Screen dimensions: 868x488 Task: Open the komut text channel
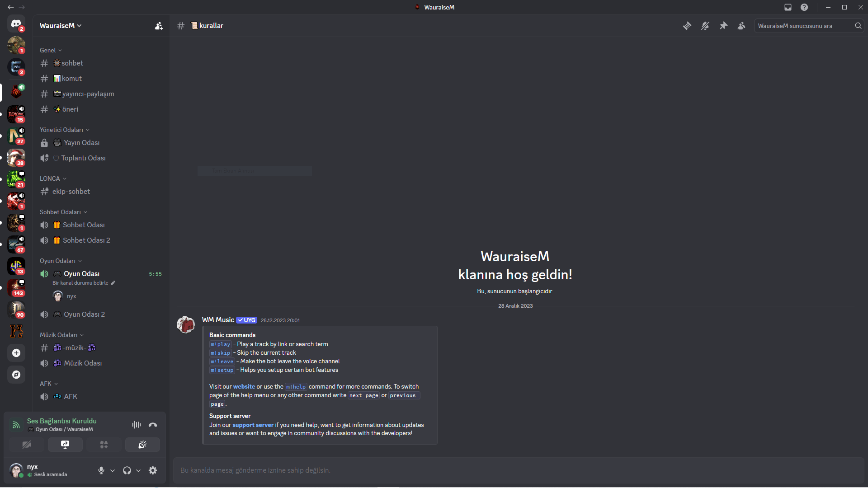pos(101,79)
